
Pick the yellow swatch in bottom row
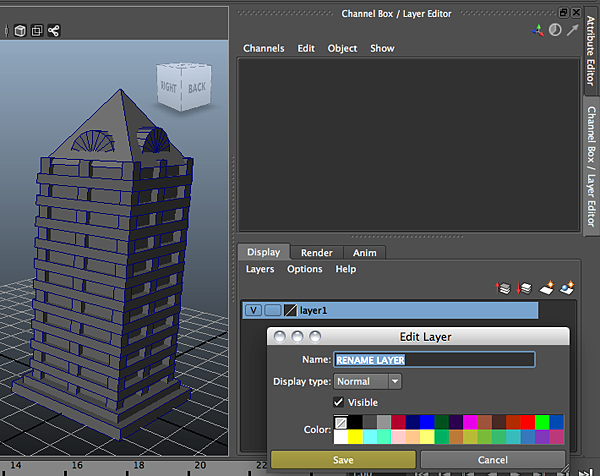click(x=355, y=437)
